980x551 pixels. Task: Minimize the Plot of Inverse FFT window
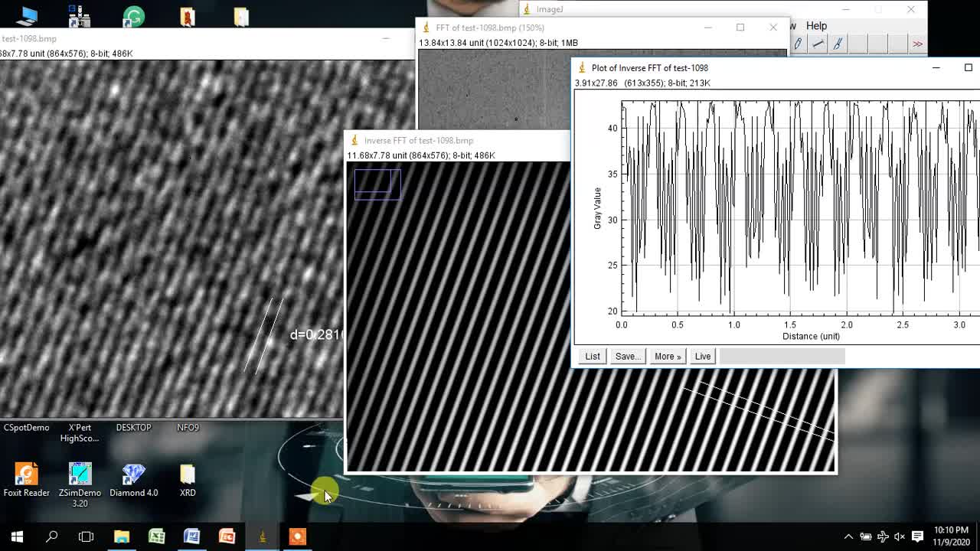[936, 67]
